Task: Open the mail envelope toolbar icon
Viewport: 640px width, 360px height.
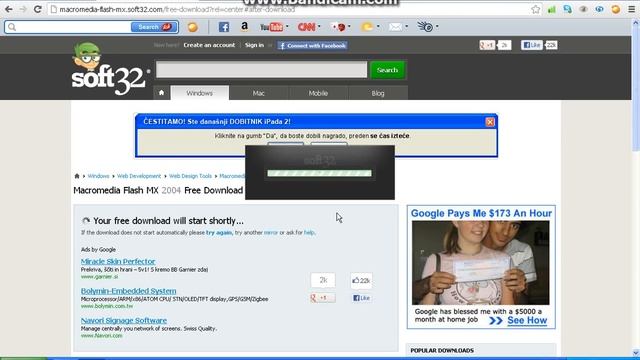Action: (395, 27)
